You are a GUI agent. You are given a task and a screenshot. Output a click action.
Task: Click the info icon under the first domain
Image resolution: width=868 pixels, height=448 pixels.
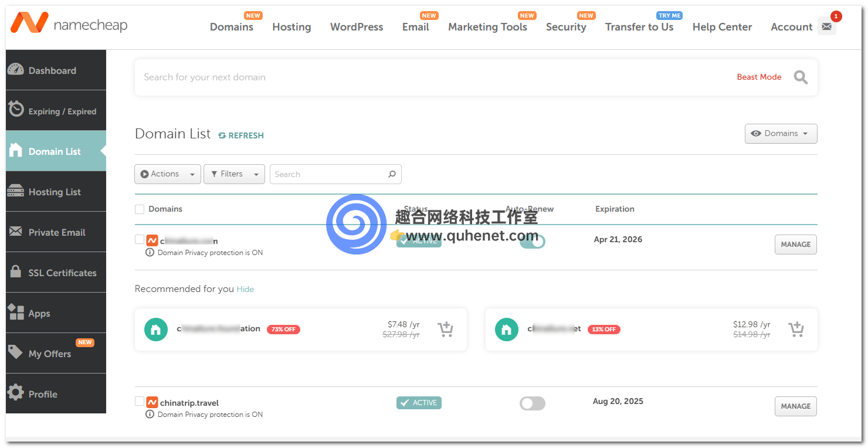point(150,252)
